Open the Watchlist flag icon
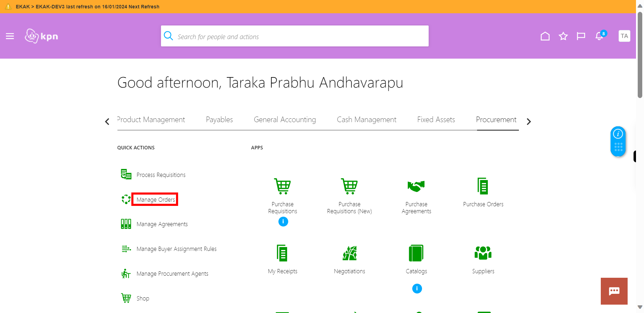The width and height of the screenshot is (644, 313). (x=581, y=36)
